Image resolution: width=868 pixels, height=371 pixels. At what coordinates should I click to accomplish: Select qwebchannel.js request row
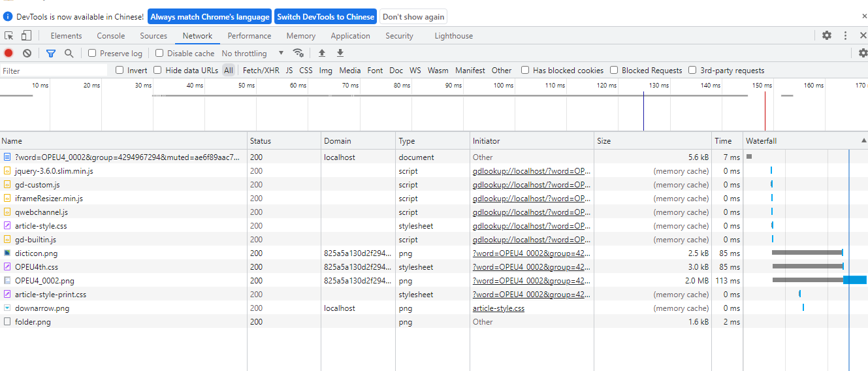[x=434, y=212]
